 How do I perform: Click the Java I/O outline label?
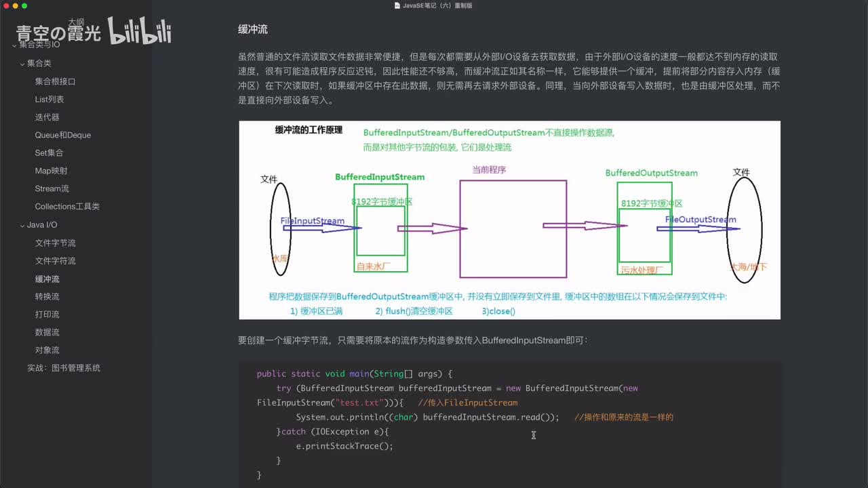click(x=42, y=225)
